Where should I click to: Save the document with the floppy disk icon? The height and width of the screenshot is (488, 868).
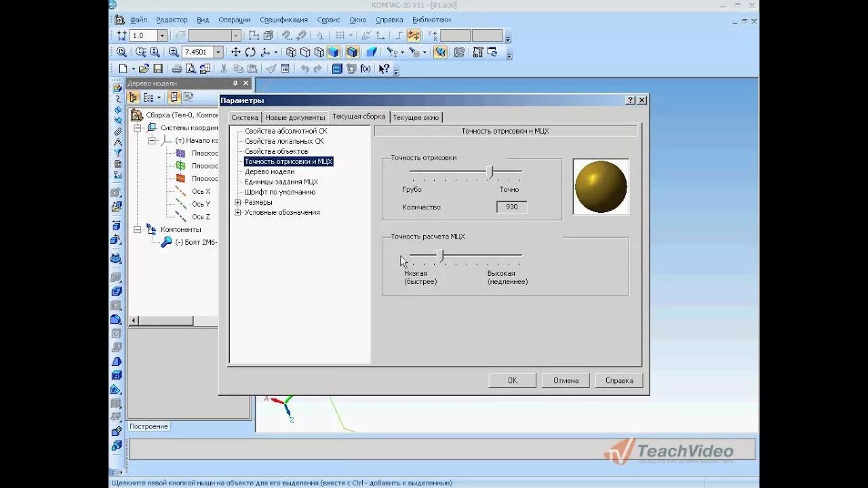click(x=158, y=68)
